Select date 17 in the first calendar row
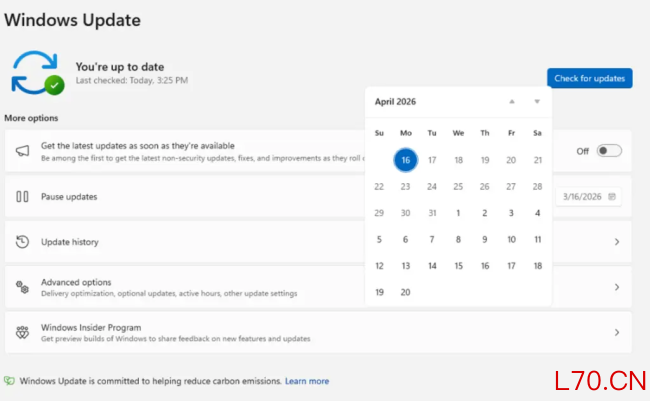Screen dimensions: 650x401 (x=432, y=160)
